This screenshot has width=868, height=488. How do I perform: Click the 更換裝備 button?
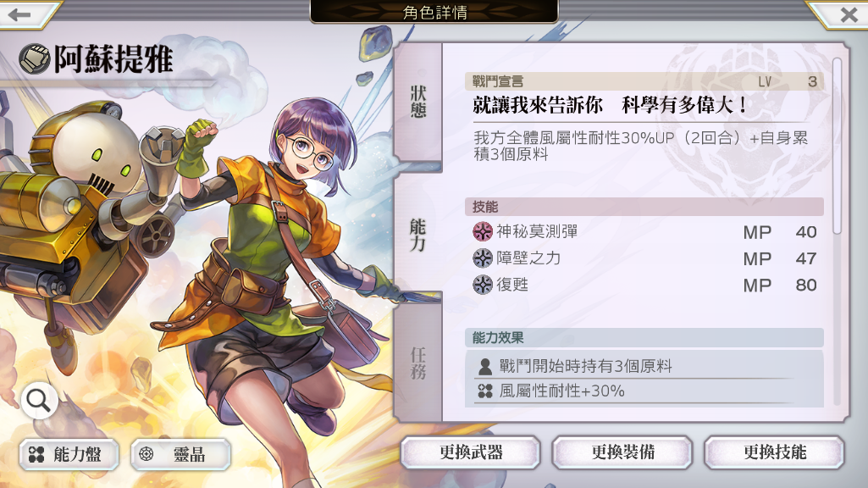pos(622,452)
